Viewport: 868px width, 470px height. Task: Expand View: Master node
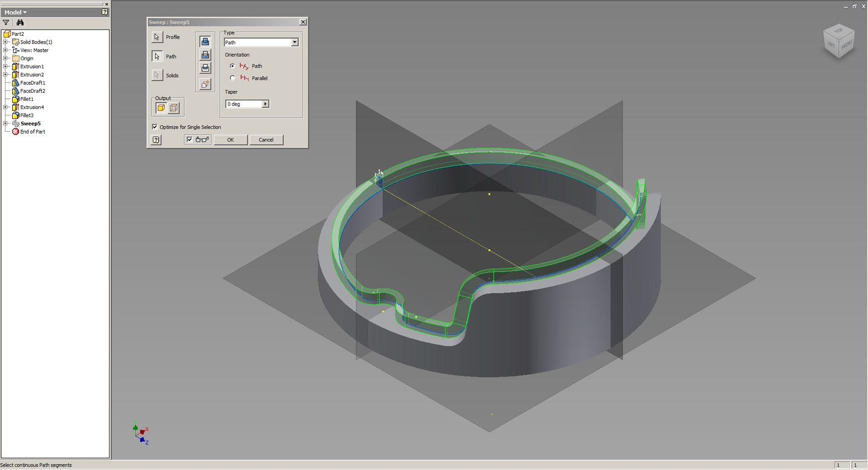coord(6,50)
